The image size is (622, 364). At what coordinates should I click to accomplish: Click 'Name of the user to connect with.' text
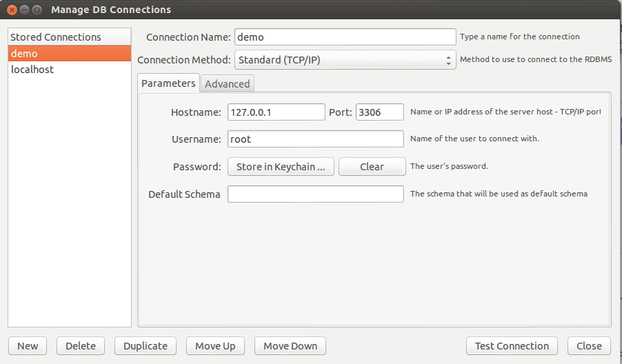tap(474, 139)
